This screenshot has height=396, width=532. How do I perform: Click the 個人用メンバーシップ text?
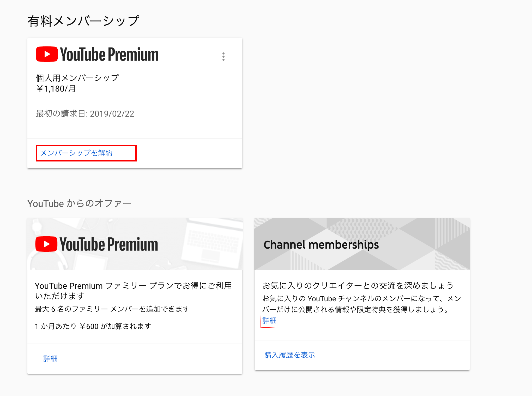(x=77, y=78)
